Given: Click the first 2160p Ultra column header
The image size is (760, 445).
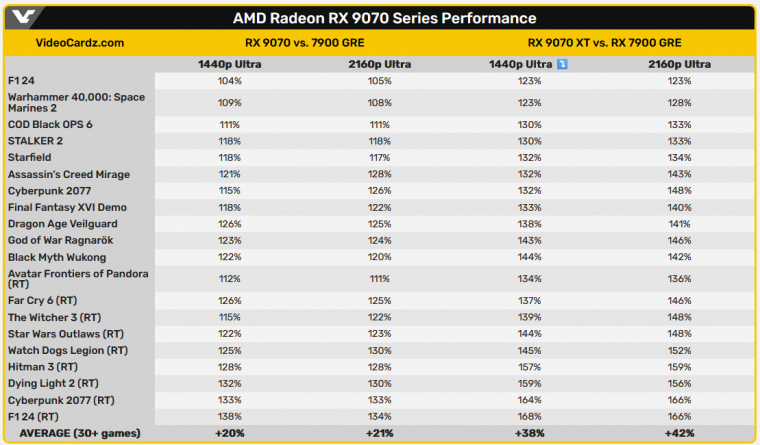Looking at the screenshot, I should [380, 64].
